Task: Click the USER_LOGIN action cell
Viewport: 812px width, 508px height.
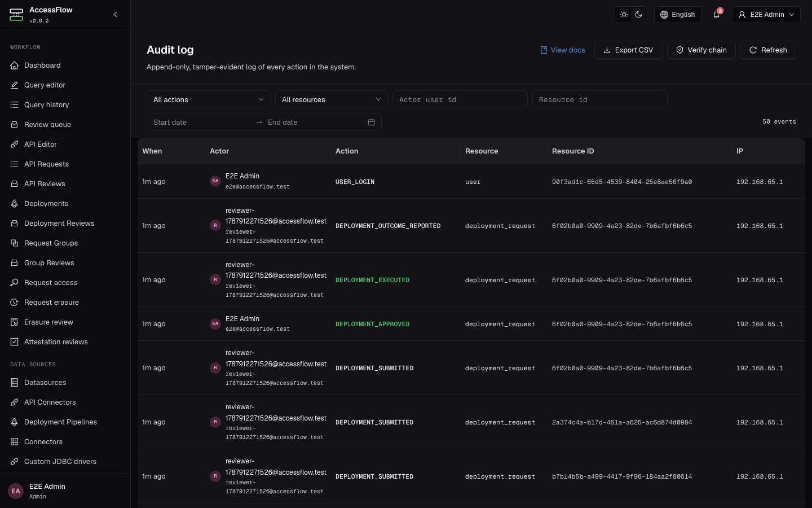Action: (355, 182)
